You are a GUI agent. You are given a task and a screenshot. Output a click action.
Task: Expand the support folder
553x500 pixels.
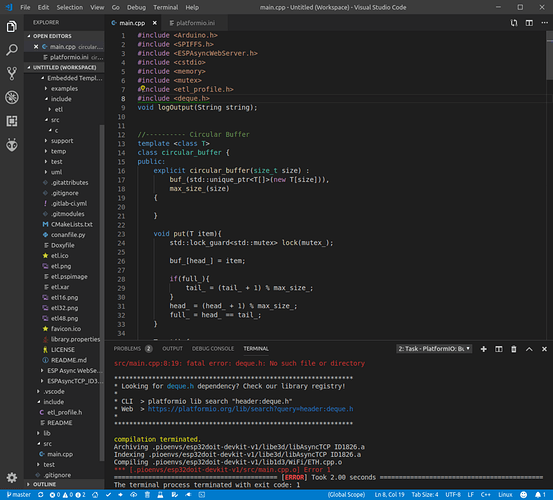(62, 141)
